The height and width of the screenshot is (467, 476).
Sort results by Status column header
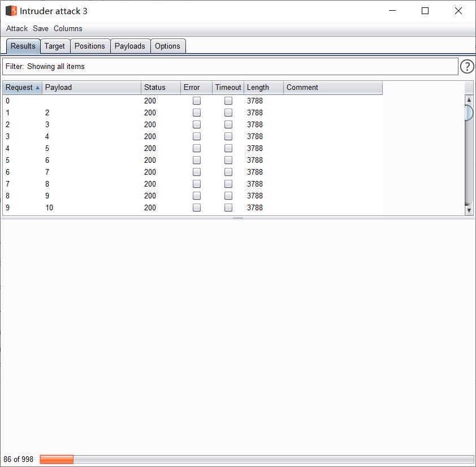click(x=155, y=88)
